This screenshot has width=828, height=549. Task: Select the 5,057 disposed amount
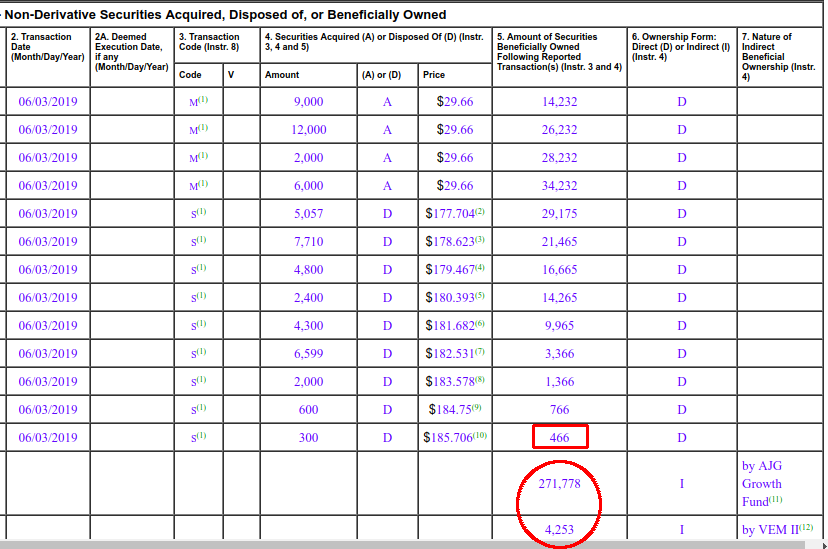tap(308, 214)
